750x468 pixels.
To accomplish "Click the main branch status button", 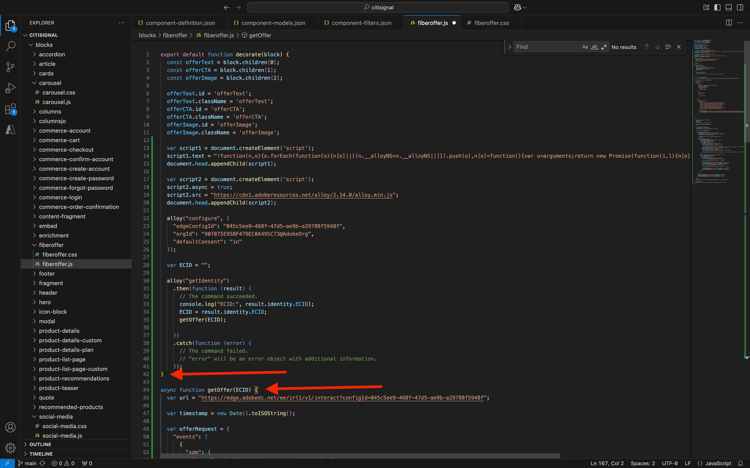I will pyautogui.click(x=28, y=463).
